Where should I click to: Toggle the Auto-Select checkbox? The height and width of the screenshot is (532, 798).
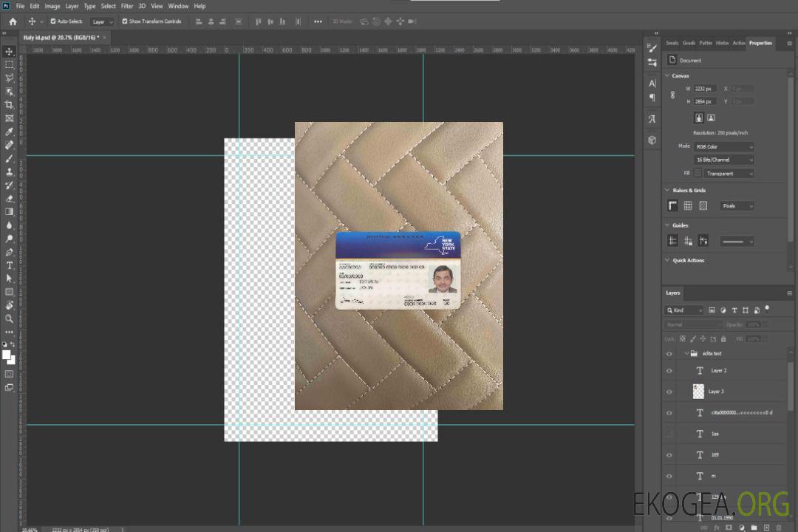53,21
